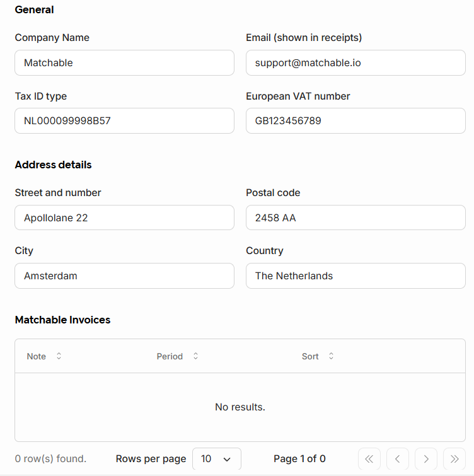Viewport: 474px width, 476px height.
Task: Toggle ordering on the Sort column arrows
Action: (331, 356)
